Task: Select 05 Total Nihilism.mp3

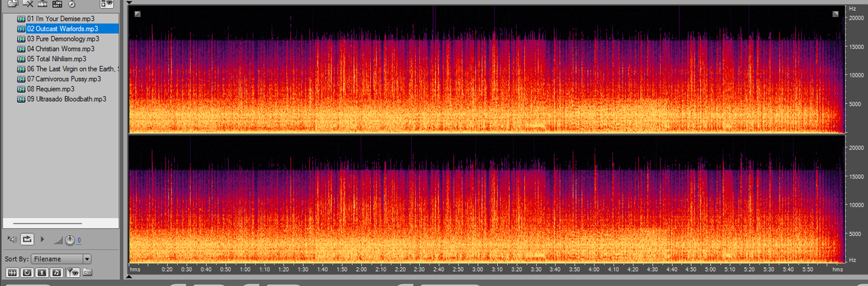Action: pos(57,59)
